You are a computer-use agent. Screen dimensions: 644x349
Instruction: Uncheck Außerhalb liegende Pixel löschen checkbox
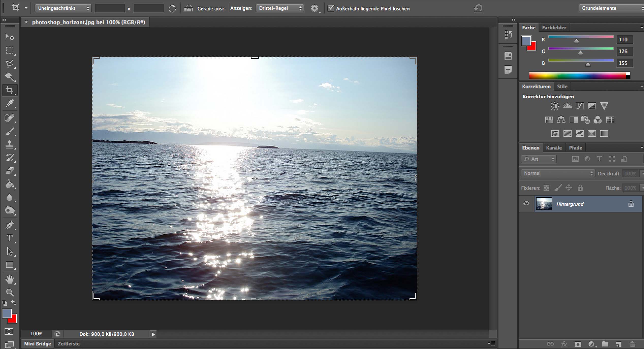331,8
